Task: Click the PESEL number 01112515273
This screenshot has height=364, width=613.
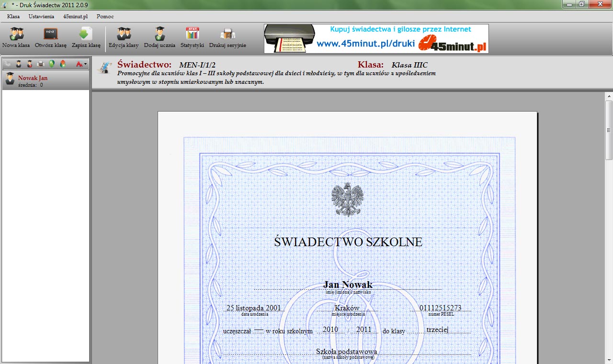Action: coord(440,308)
